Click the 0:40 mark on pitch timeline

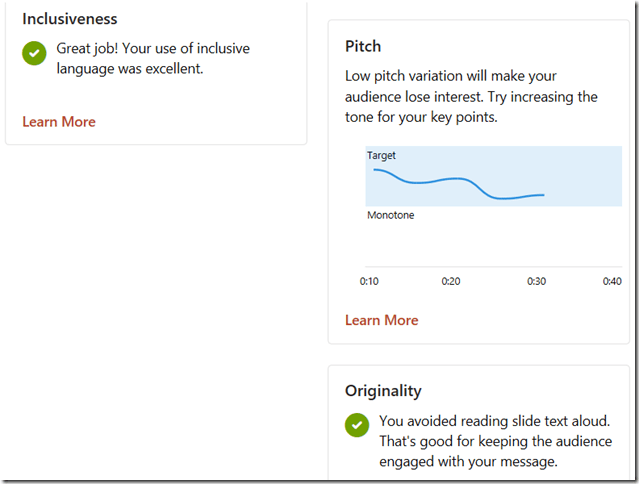(612, 282)
